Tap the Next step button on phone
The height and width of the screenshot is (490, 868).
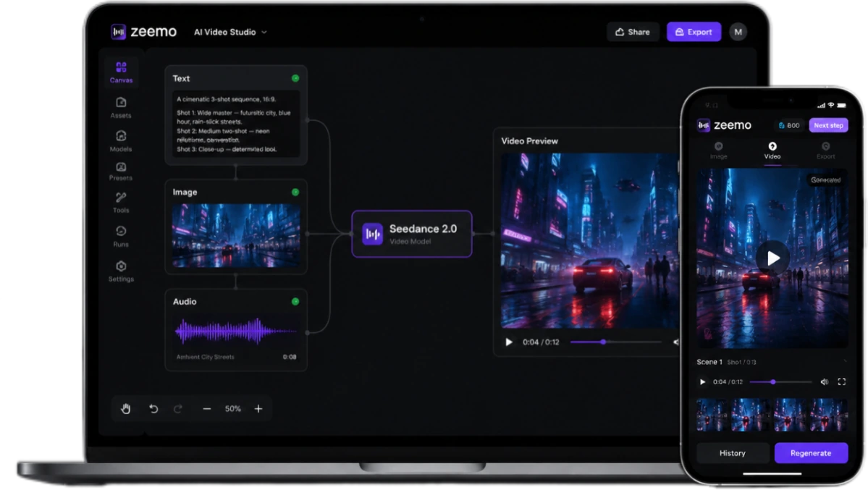828,126
